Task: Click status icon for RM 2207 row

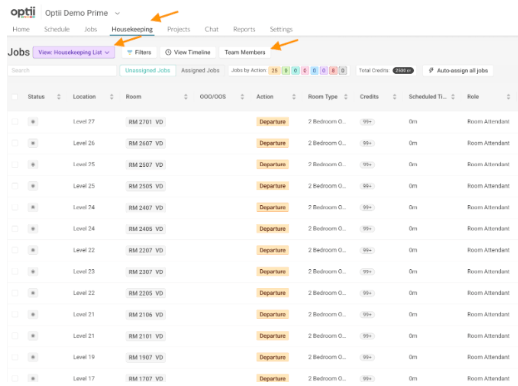Action: [33, 250]
